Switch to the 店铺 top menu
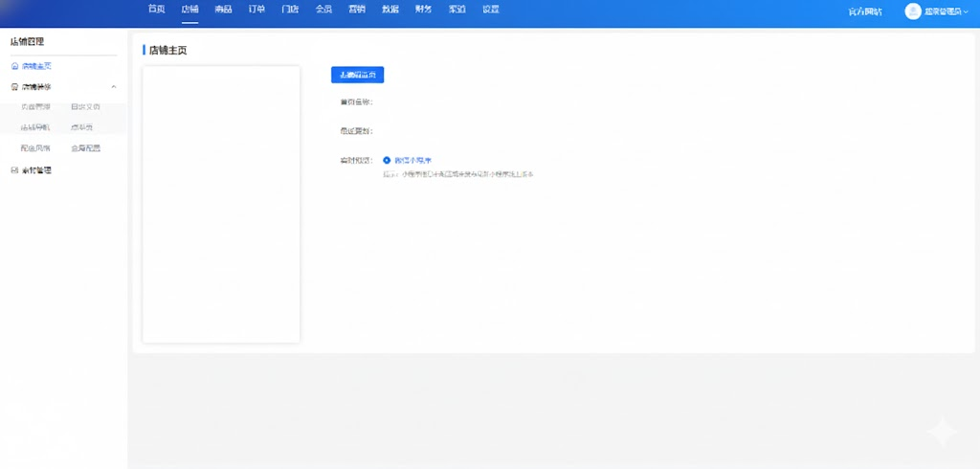Image resolution: width=980 pixels, height=469 pixels. coord(190,10)
